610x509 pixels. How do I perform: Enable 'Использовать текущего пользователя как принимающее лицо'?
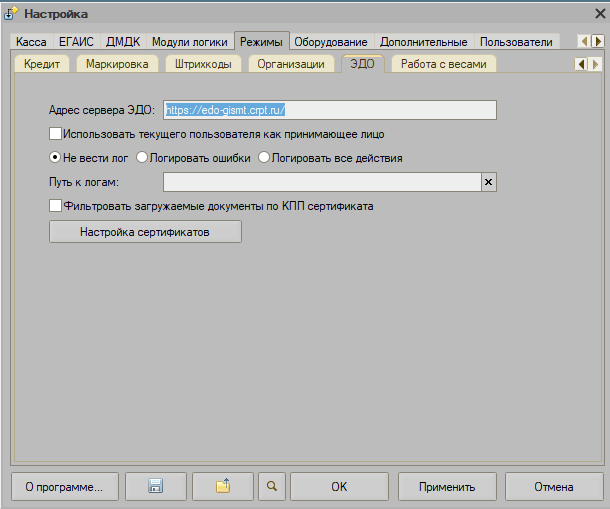pos(55,133)
